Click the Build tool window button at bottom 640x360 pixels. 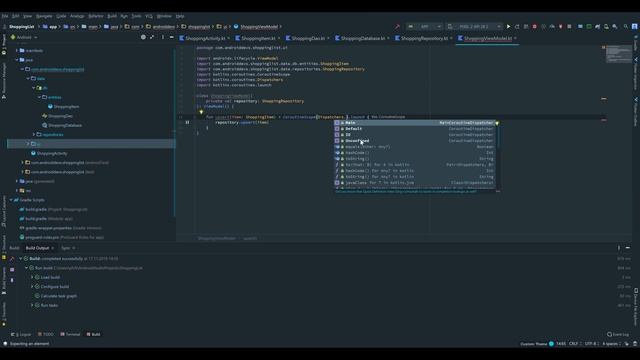coord(93,334)
